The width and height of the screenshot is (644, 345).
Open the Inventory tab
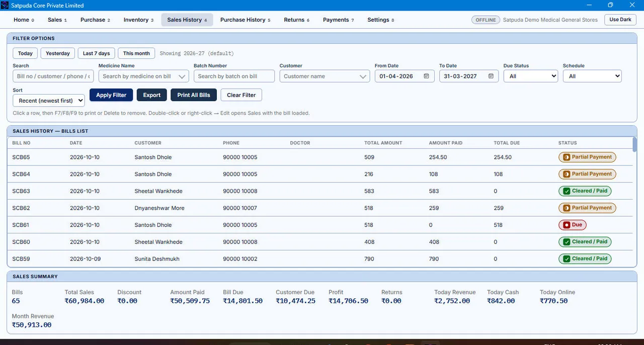[x=138, y=20]
